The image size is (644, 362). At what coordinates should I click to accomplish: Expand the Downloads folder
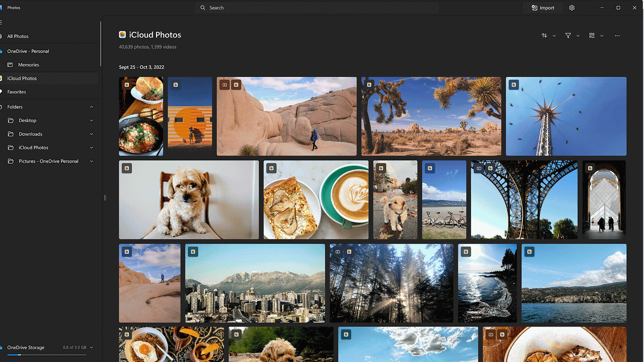[92, 134]
